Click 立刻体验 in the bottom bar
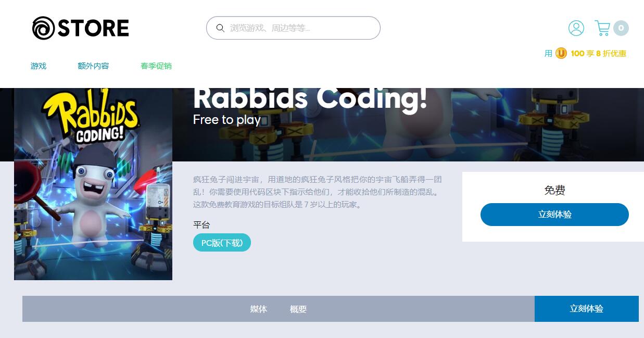This screenshot has height=338, width=644. pyautogui.click(x=586, y=309)
